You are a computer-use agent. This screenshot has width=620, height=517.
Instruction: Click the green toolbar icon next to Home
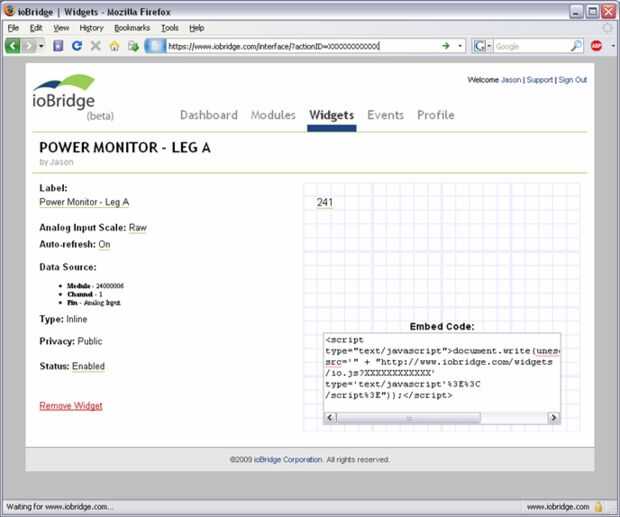pyautogui.click(x=133, y=46)
